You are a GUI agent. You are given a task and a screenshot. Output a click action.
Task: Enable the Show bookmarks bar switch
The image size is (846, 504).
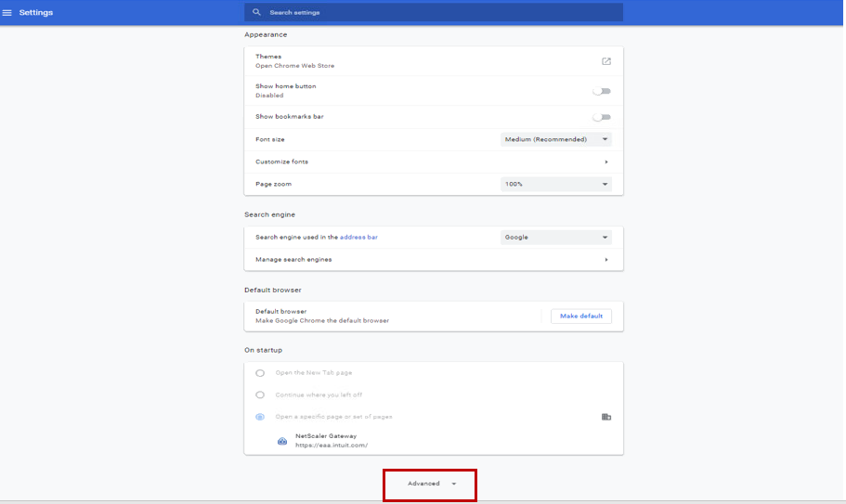point(602,117)
